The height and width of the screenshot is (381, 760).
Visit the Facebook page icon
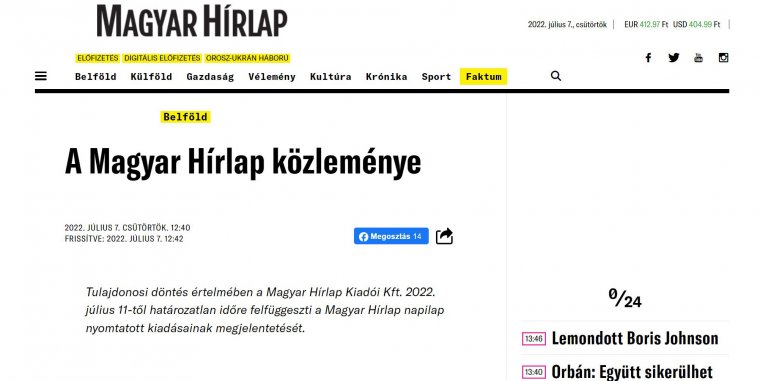pos(648,58)
